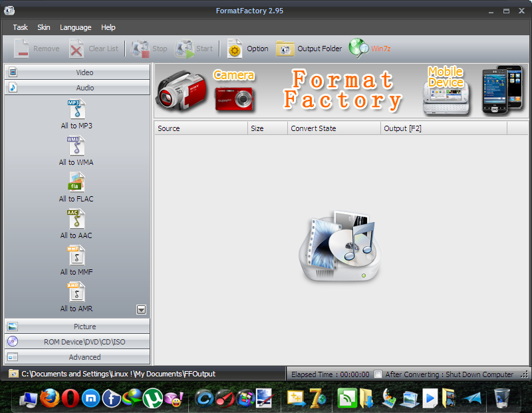The width and height of the screenshot is (532, 413).
Task: Open Maxthon browser from the dock
Action: (x=90, y=398)
